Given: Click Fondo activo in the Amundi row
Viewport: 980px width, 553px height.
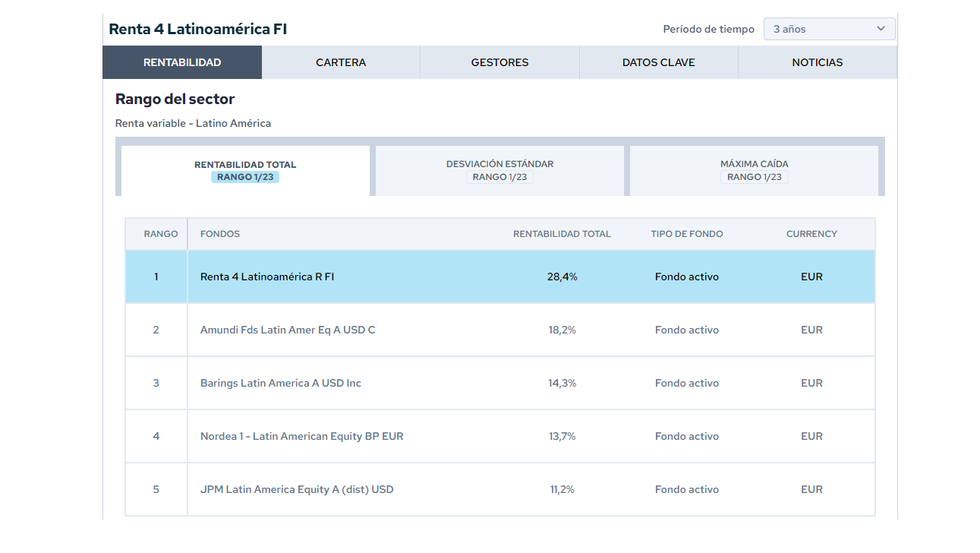Looking at the screenshot, I should (687, 330).
